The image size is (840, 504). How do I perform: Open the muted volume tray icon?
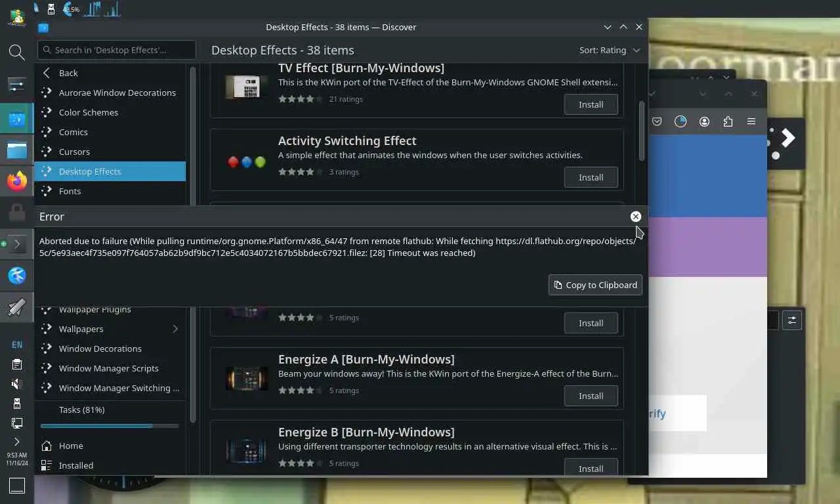coord(16,384)
